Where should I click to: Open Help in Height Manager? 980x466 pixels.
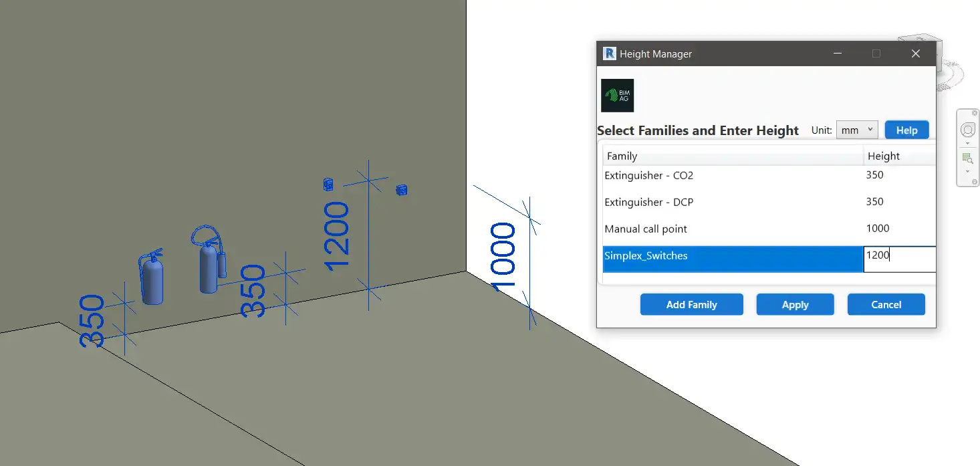906,130
